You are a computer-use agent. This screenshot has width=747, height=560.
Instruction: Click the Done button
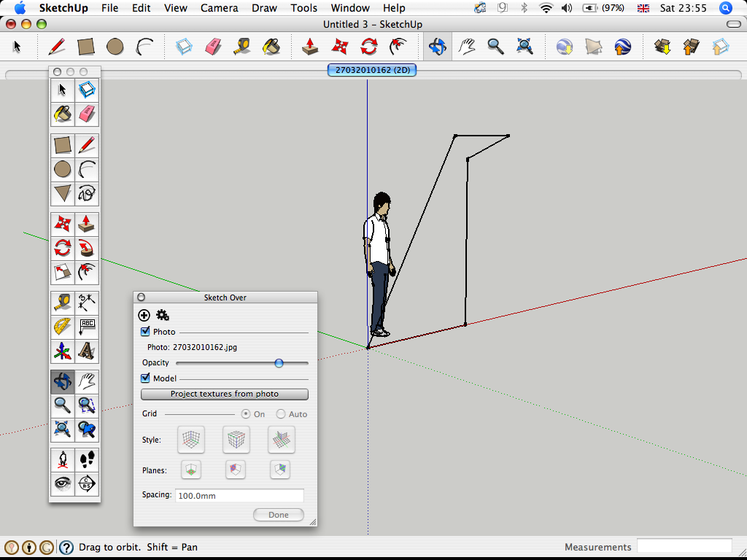(279, 515)
